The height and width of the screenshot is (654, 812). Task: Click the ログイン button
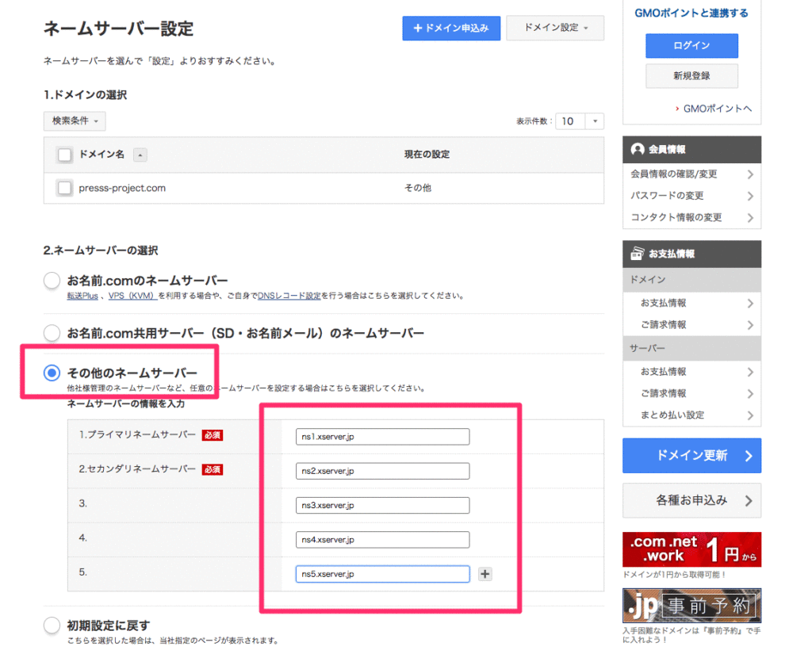pos(691,45)
